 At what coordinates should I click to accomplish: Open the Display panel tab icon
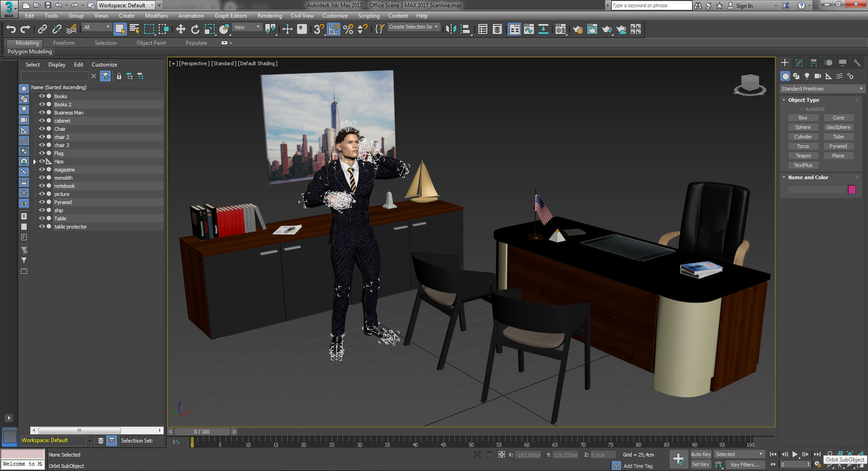click(x=843, y=63)
